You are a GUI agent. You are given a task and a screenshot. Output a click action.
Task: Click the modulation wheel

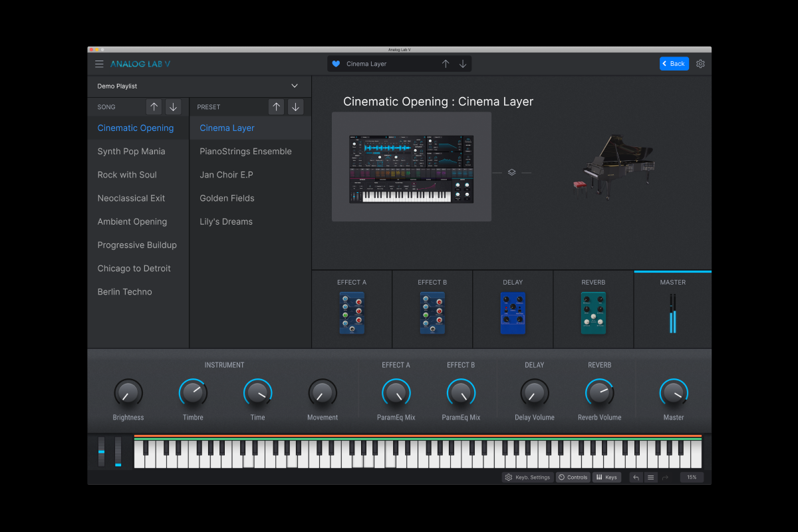pos(118,452)
